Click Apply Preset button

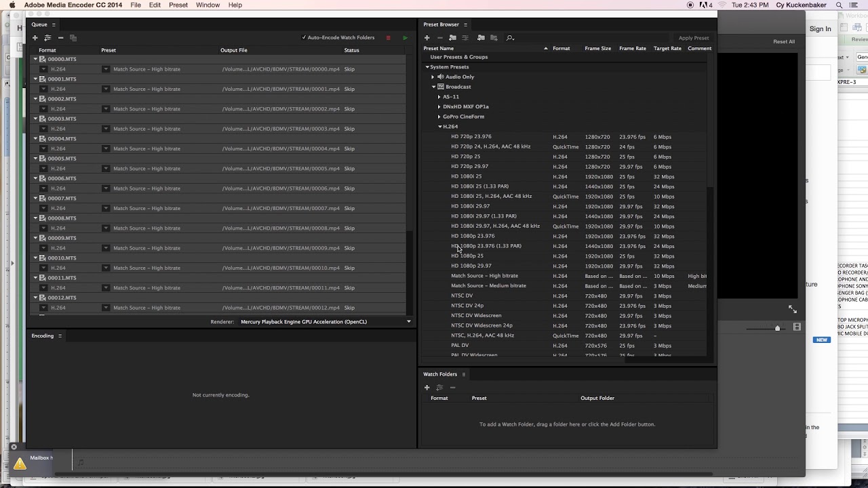tap(693, 38)
